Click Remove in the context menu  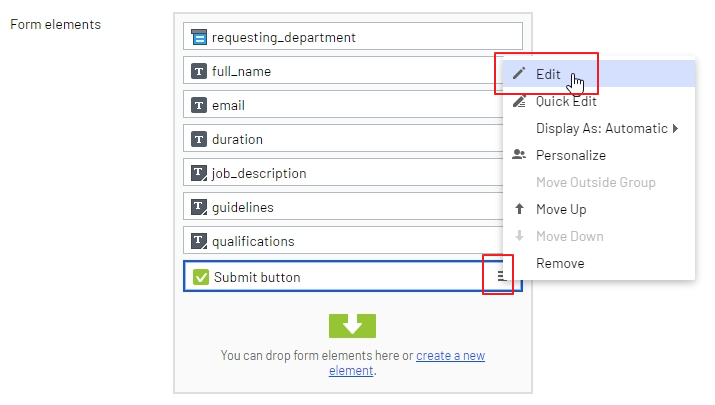click(560, 263)
